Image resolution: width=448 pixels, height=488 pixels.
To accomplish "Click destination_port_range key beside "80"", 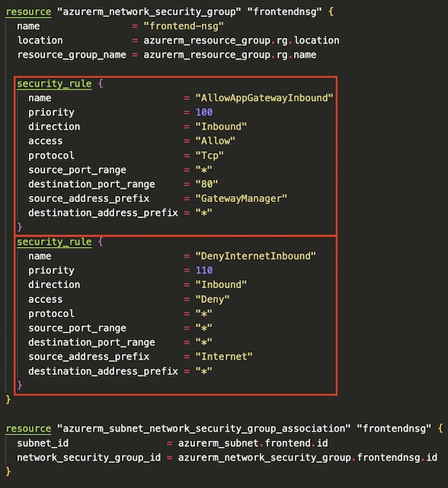I will click(x=91, y=185).
